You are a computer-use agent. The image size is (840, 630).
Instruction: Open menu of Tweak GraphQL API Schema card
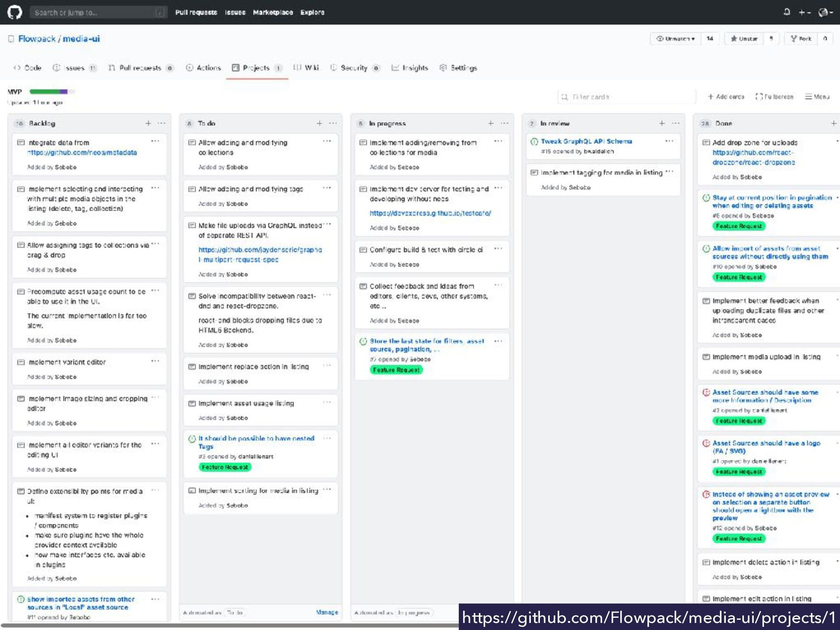click(x=669, y=141)
